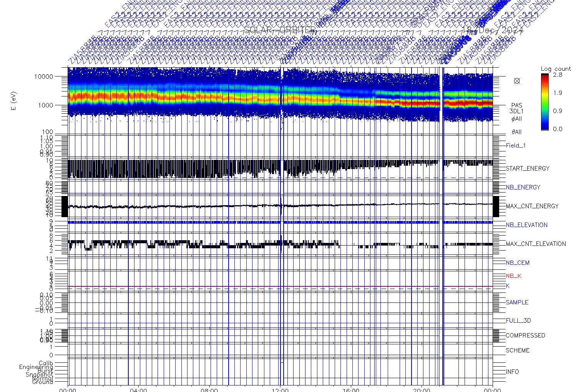Click the 12:00 time axis label
The image size is (581, 392).
tap(280, 389)
